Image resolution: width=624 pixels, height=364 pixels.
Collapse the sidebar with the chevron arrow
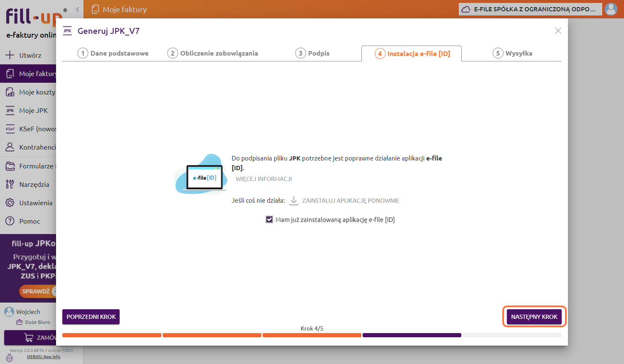[x=77, y=9]
